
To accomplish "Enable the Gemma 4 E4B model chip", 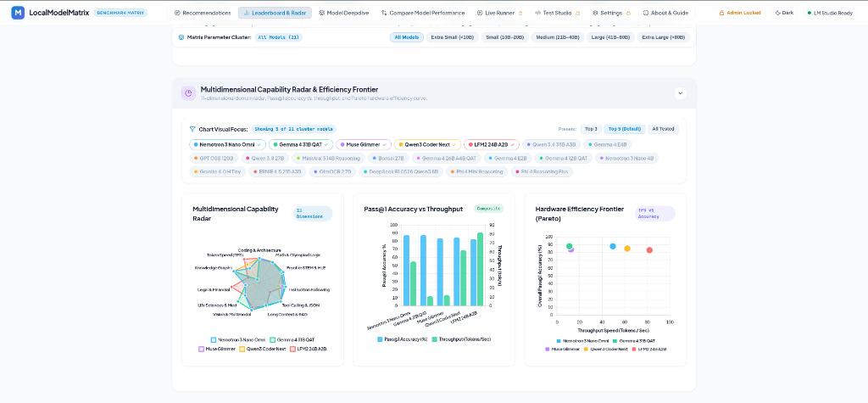I will click(607, 145).
